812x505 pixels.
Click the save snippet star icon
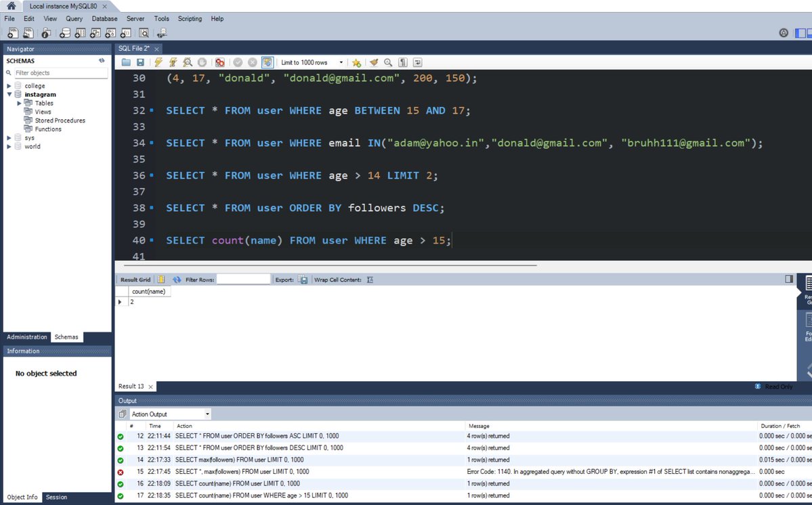[356, 62]
